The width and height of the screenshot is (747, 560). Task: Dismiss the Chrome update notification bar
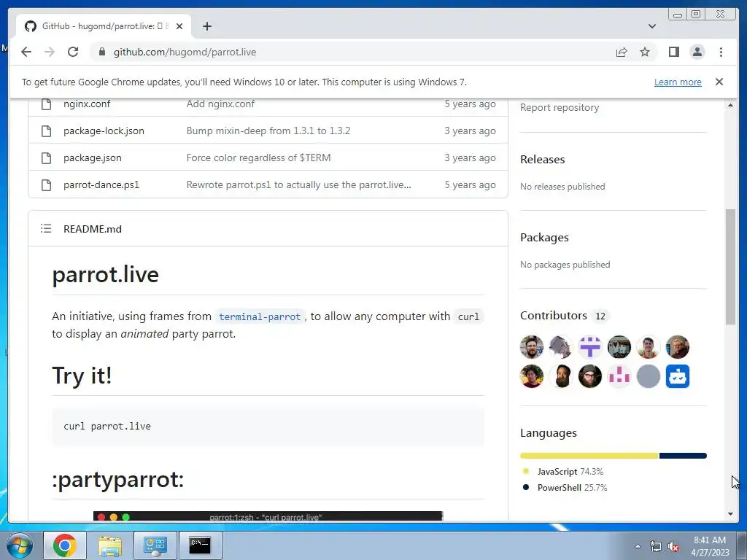719,82
